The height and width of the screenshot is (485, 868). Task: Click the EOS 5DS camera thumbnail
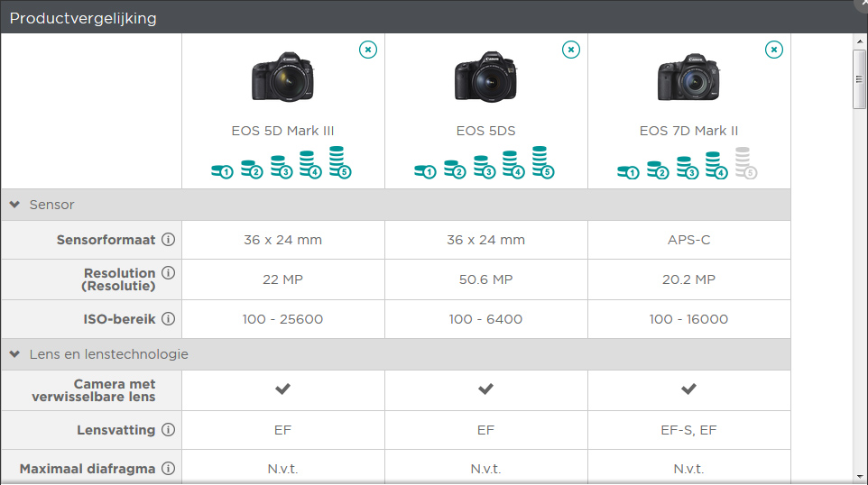click(x=485, y=77)
